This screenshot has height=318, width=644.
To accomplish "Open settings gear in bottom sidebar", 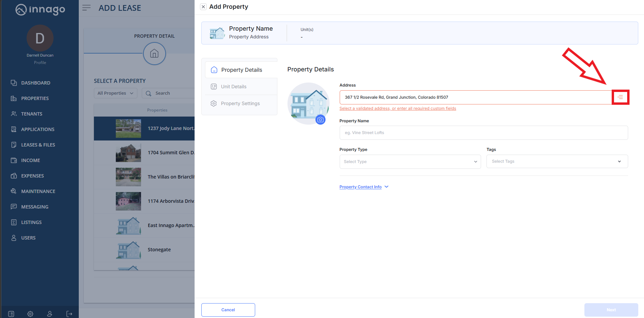I will click(30, 314).
